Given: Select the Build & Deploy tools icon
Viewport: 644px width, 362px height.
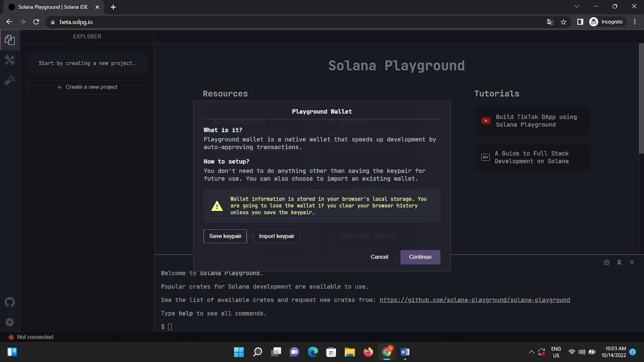Looking at the screenshot, I should click(x=9, y=60).
